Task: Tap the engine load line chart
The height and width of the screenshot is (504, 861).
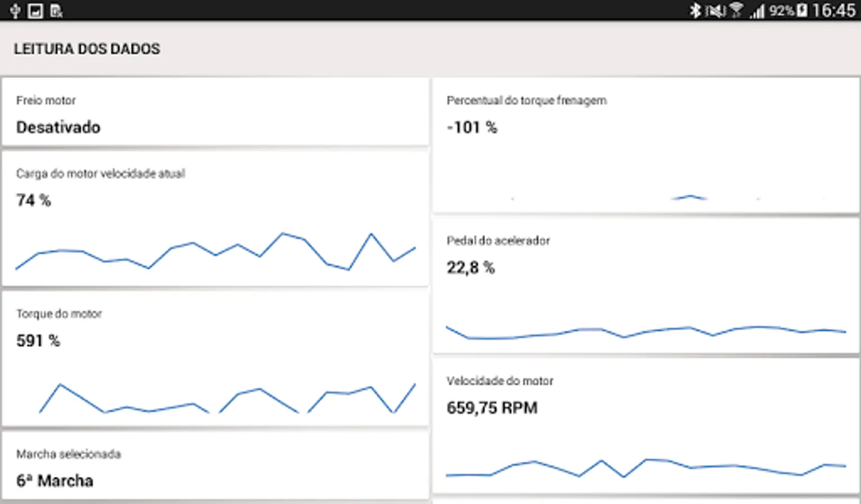Action: (215, 251)
